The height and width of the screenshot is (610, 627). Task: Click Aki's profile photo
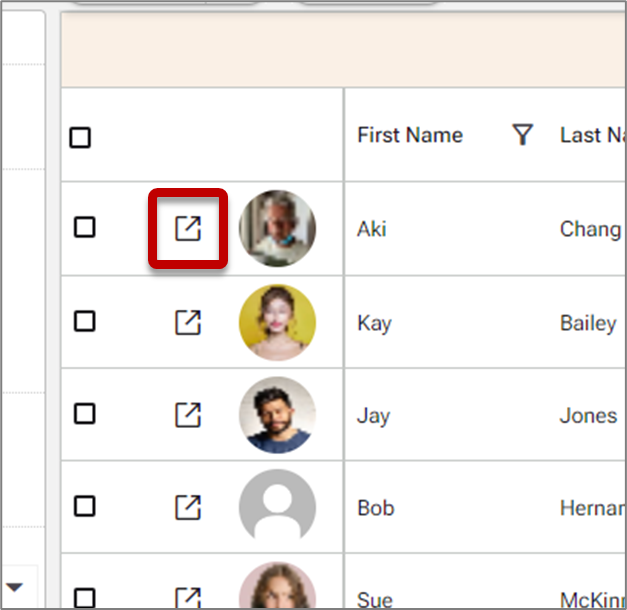point(277,229)
